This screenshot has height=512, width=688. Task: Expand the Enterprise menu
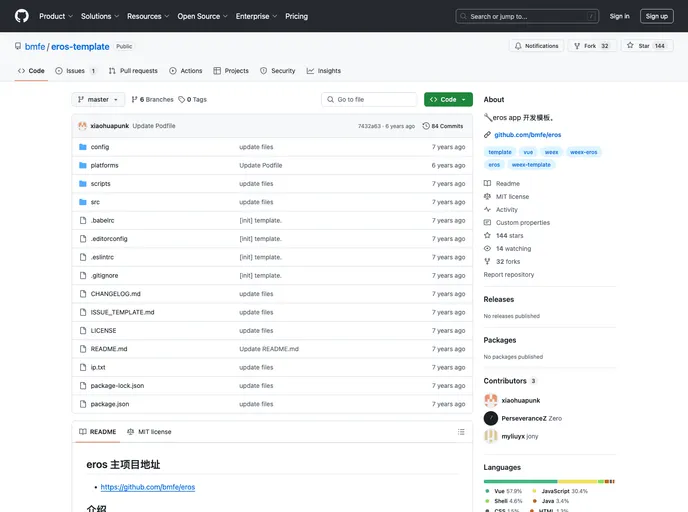coord(256,16)
